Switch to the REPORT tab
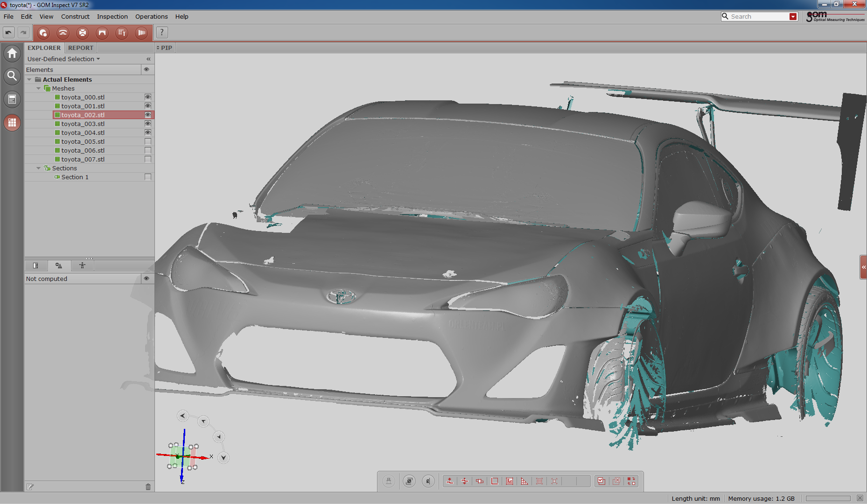The height and width of the screenshot is (504, 867). point(80,48)
